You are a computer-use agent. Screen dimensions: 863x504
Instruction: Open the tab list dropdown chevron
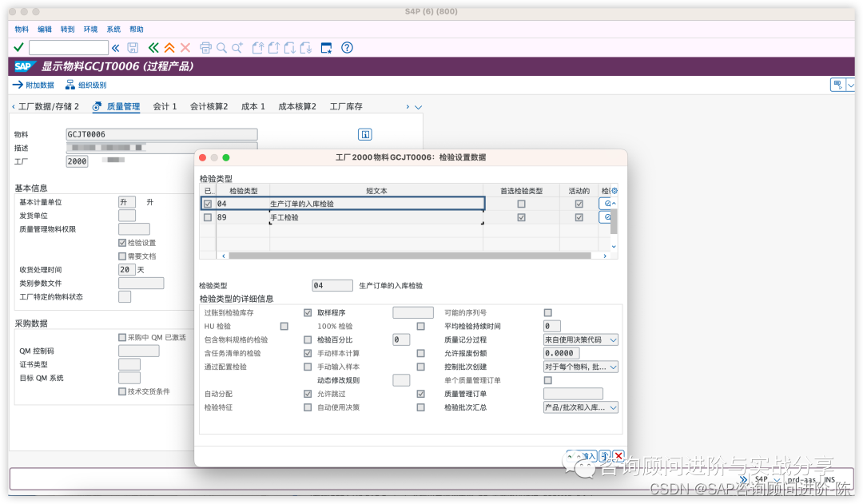(418, 107)
